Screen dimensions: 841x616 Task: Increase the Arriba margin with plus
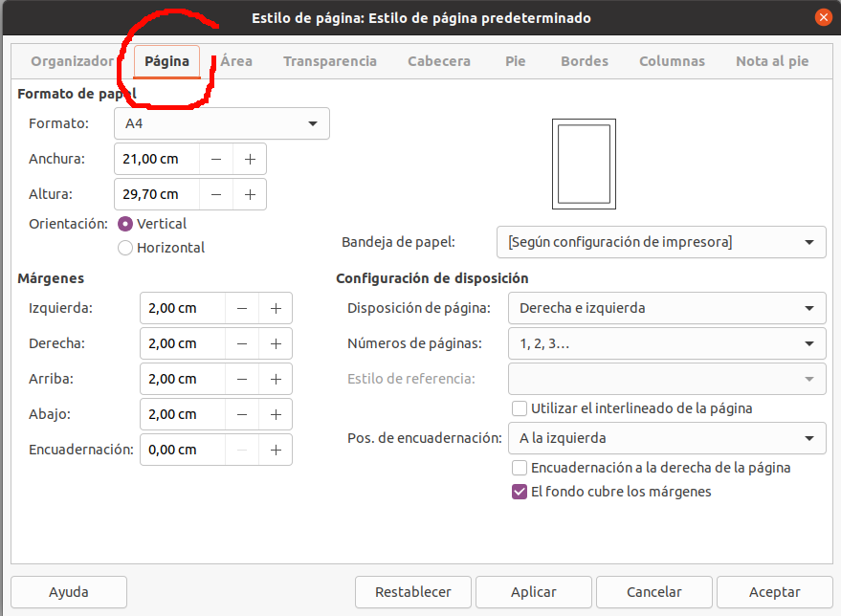click(x=276, y=379)
